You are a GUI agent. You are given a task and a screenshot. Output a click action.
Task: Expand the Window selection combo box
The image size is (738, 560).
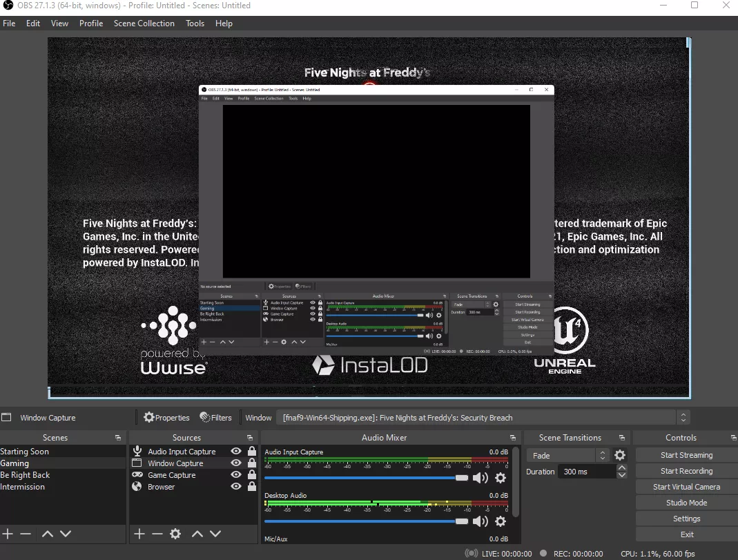pos(683,418)
